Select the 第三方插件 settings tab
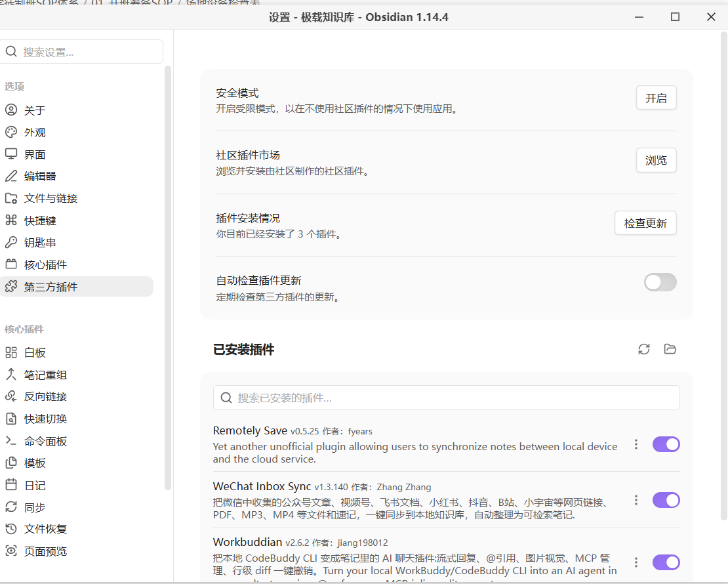 pos(77,287)
